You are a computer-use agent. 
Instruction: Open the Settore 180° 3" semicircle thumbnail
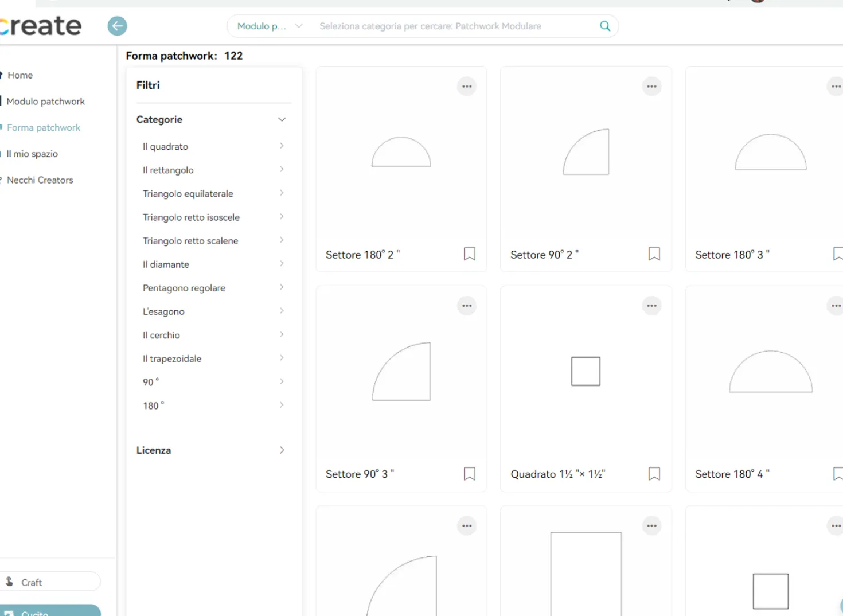pos(771,152)
